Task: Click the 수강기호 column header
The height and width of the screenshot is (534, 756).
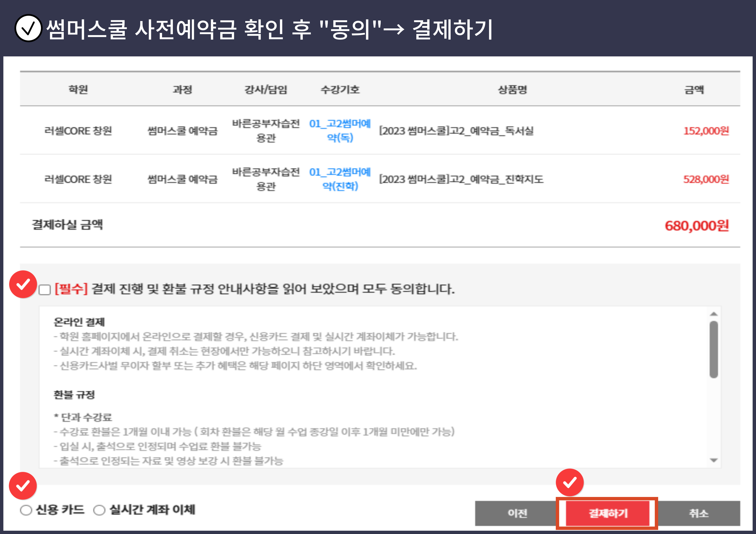Action: click(x=340, y=90)
